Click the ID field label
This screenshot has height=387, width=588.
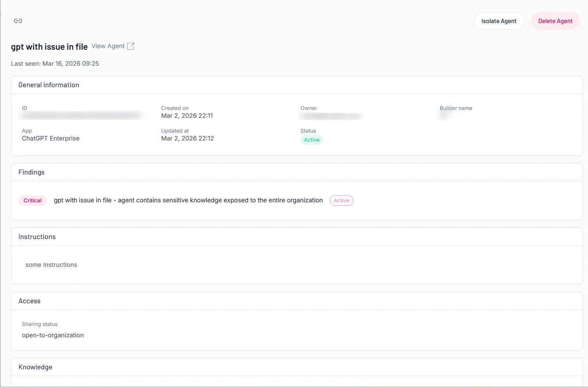(24, 108)
